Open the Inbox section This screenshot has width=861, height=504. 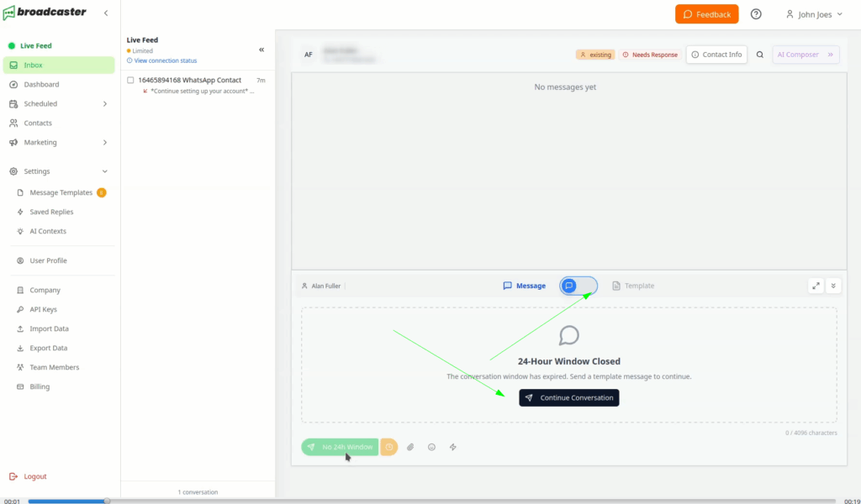(59, 65)
